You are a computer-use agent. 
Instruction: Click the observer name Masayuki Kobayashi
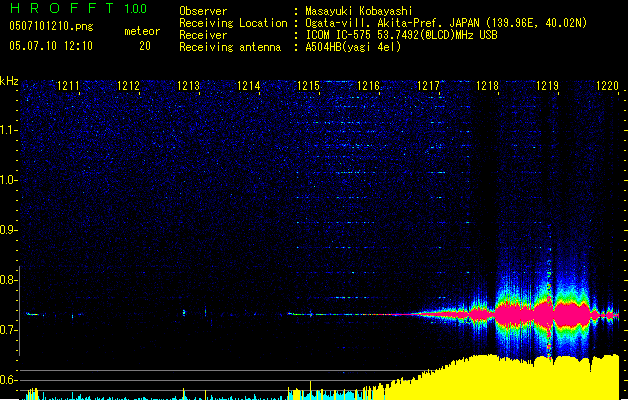click(x=359, y=11)
